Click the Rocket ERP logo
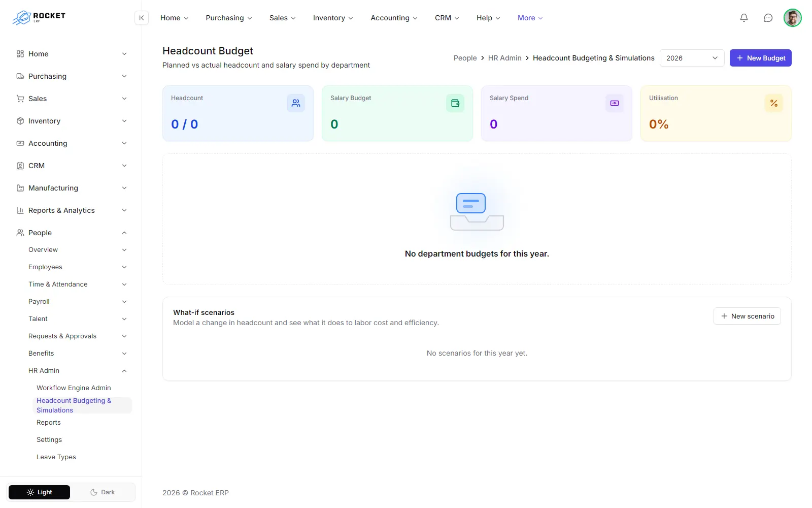812x508 pixels. (39, 18)
